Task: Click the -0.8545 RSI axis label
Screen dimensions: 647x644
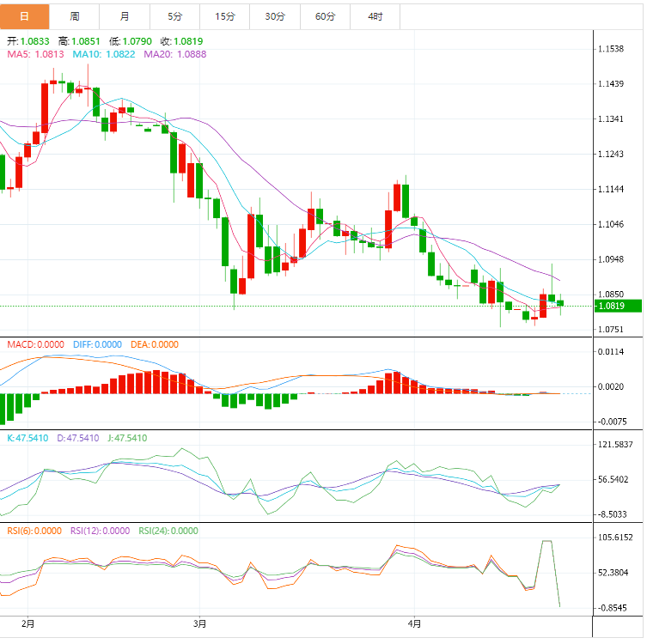Action: (x=613, y=608)
